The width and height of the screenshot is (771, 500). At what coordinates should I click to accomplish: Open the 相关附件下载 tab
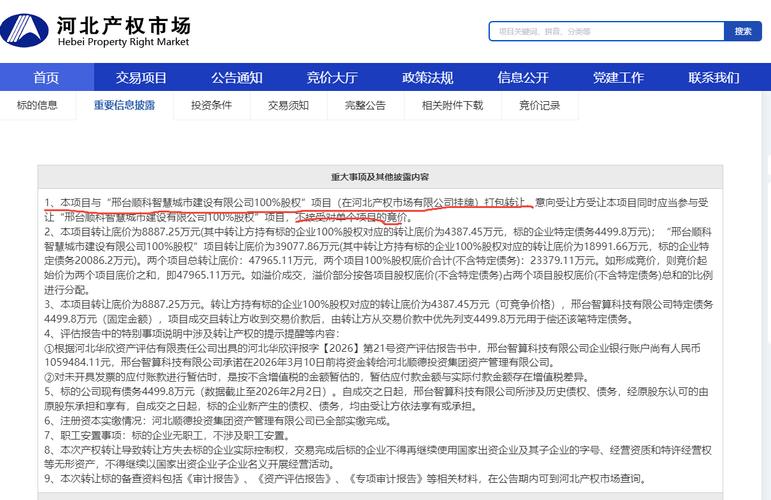coord(452,105)
